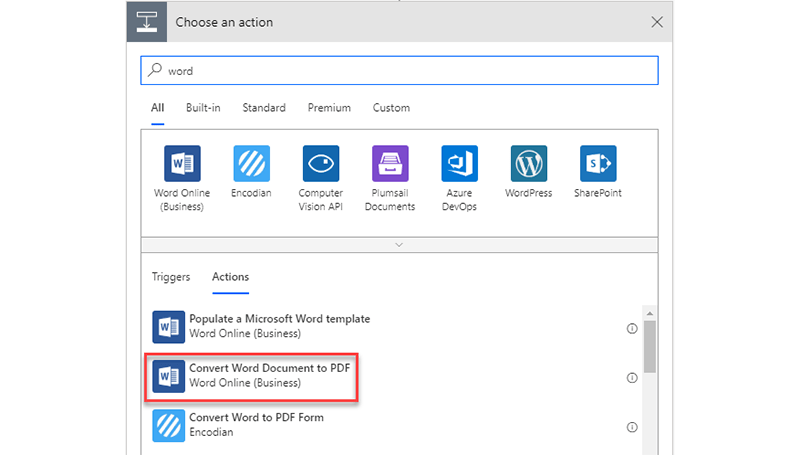Select the Word Online (Business) connector icon

pos(182,164)
